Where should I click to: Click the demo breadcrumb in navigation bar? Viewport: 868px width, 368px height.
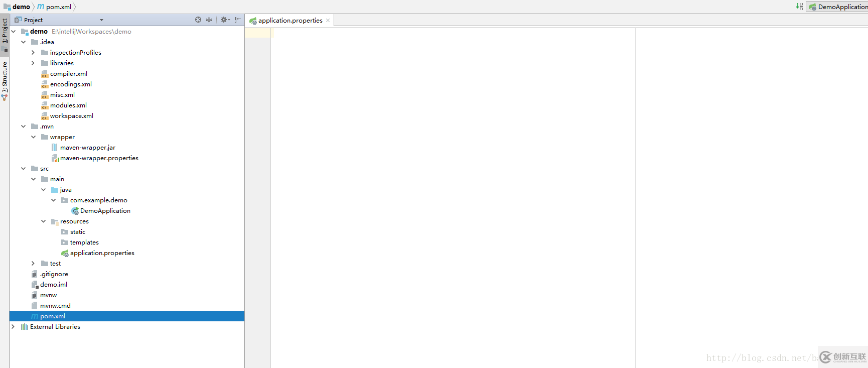click(17, 7)
